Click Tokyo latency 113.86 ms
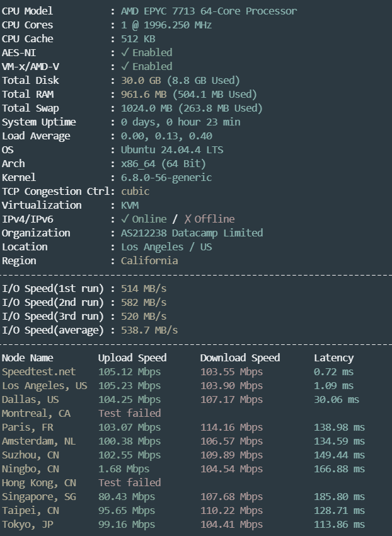Image resolution: width=392 pixels, height=536 pixels. click(x=339, y=525)
